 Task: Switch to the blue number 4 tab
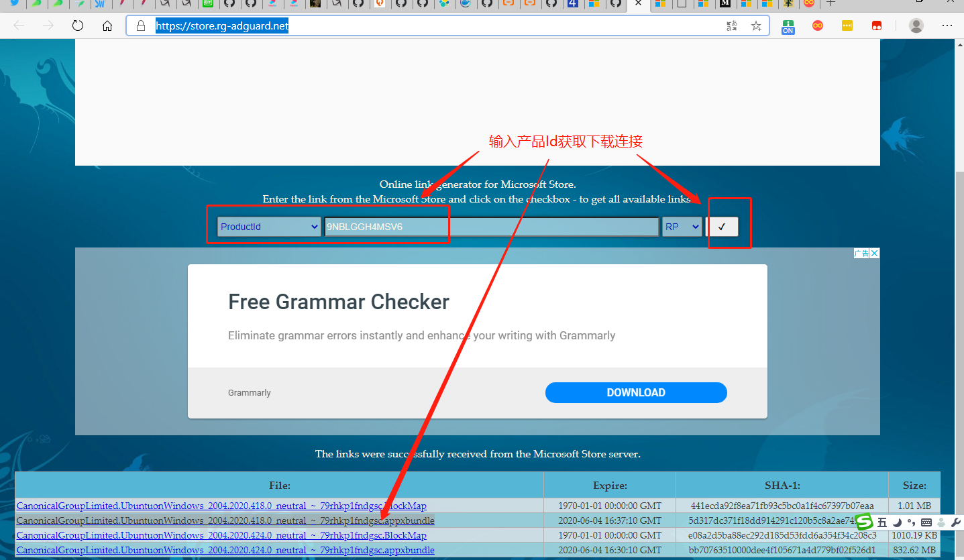tap(572, 3)
